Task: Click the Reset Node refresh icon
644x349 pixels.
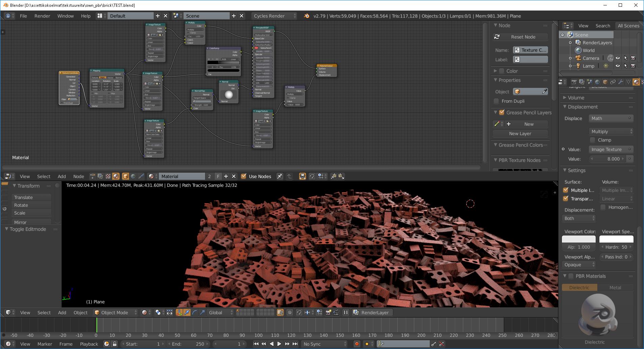Action: (x=497, y=37)
